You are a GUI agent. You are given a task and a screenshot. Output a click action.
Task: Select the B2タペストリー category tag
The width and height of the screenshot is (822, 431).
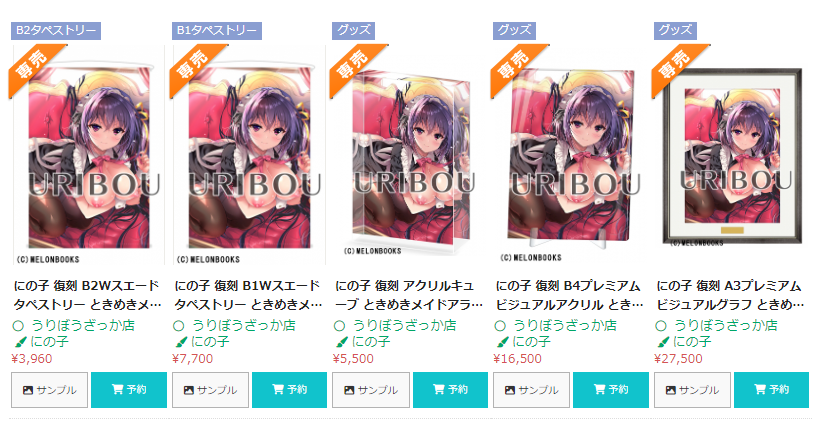56,30
